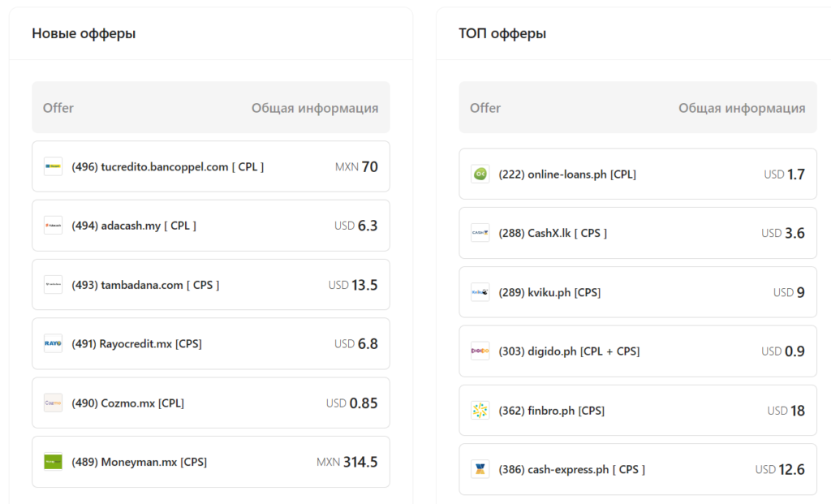Click the USD 13.5 payout value
The width and height of the screenshot is (831, 504).
pos(353,285)
